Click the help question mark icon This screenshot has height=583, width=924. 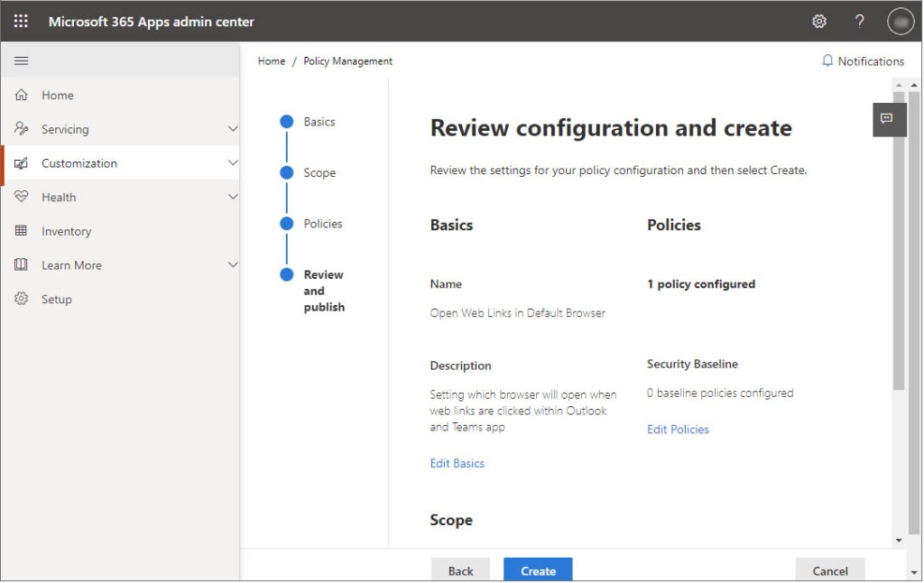click(x=860, y=22)
